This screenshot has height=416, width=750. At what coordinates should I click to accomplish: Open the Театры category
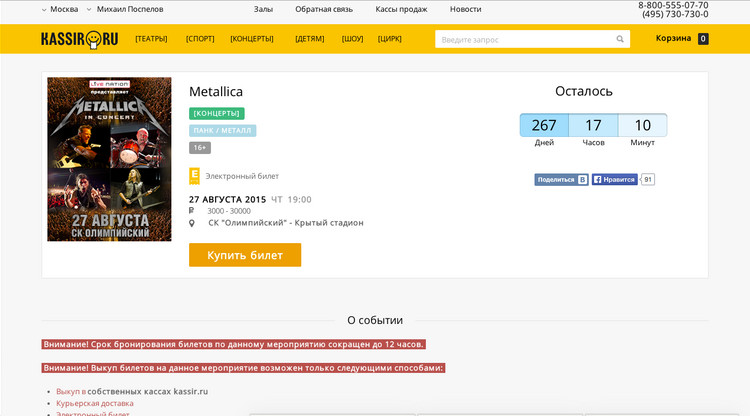coord(151,39)
